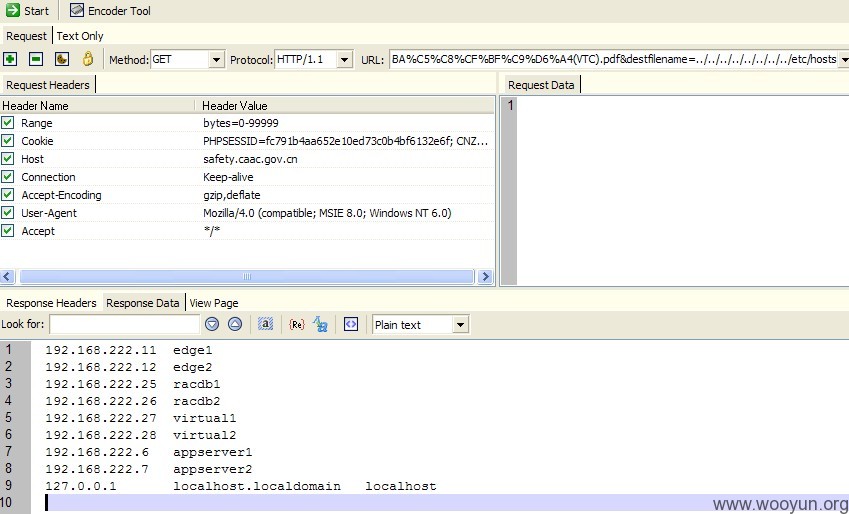Click the find next down-arrow icon

212,324
